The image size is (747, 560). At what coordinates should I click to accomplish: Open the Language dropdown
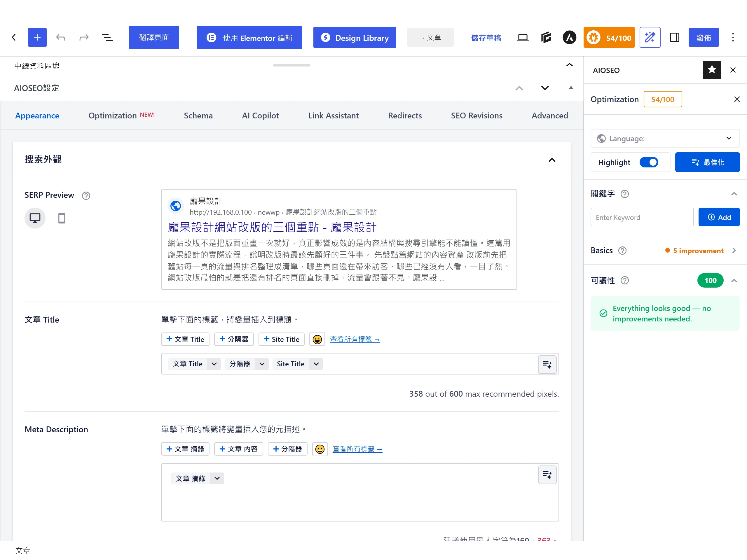[x=665, y=139]
